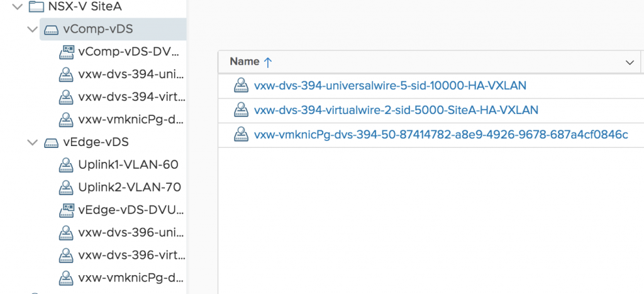Open vxw-dvs-394-universalwire-5-sid-10000-HA-VXLAN link
Image resolution: width=644 pixels, height=294 pixels.
click(x=390, y=86)
